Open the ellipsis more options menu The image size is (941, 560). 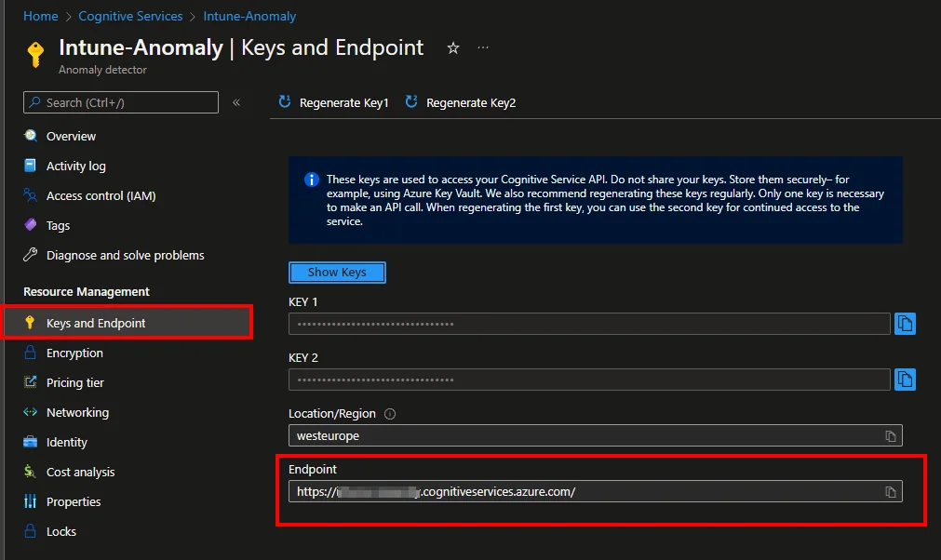[x=483, y=47]
